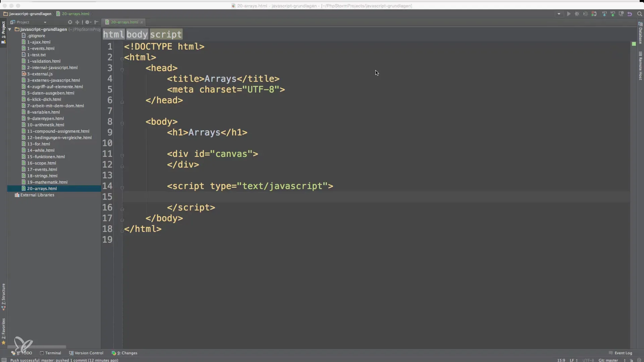644x362 pixels.
Task: Fold the script block at line 14
Action: pyautogui.click(x=122, y=187)
